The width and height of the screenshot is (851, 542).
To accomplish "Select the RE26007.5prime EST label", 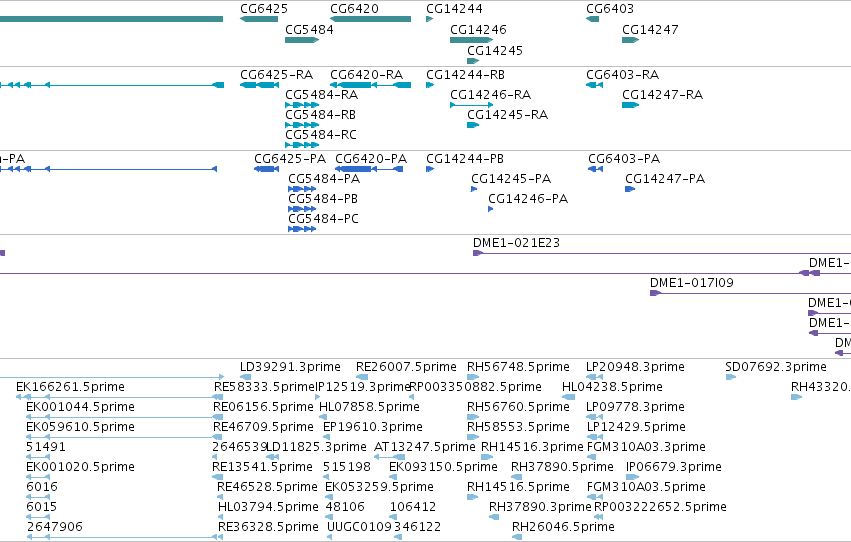I will (406, 367).
